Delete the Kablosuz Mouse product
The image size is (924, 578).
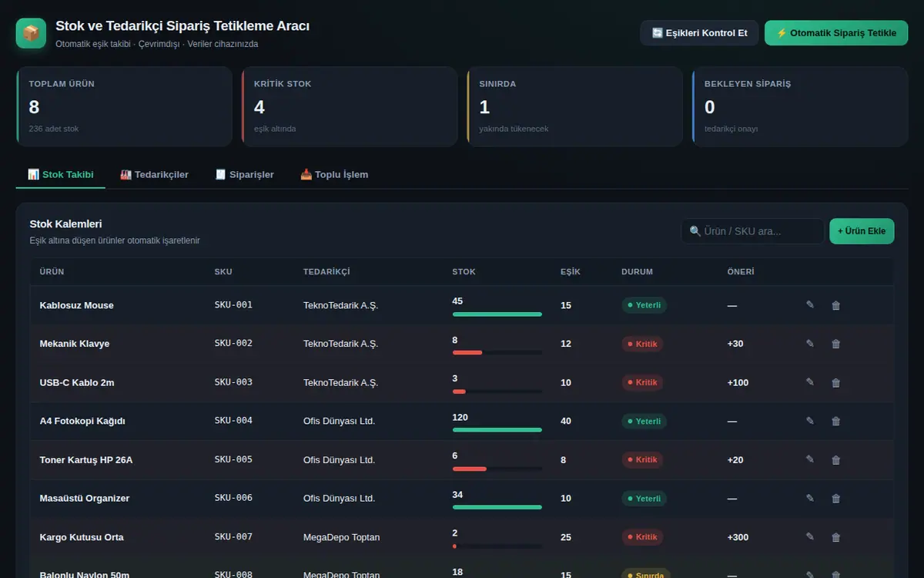(x=836, y=305)
